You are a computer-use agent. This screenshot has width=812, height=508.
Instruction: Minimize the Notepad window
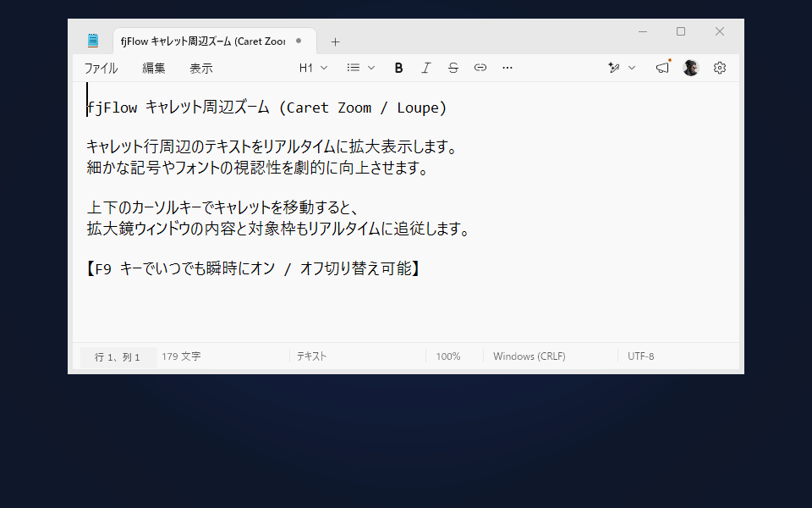(x=643, y=31)
